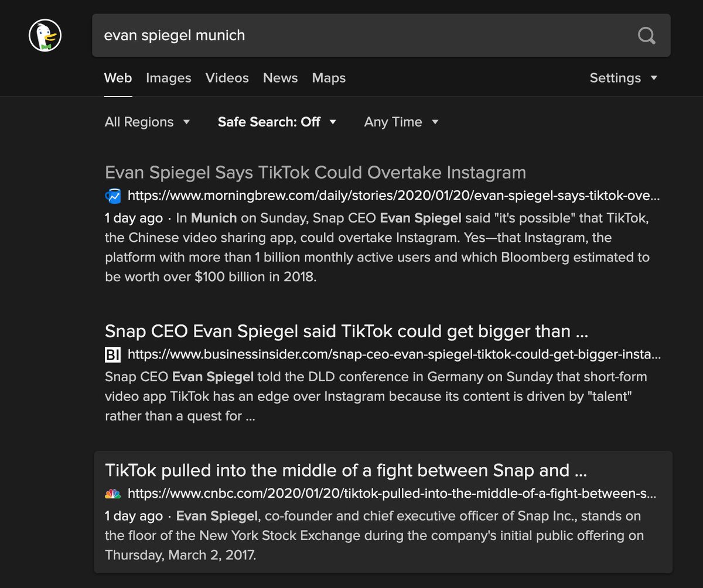Open the News results tab

[x=280, y=78]
